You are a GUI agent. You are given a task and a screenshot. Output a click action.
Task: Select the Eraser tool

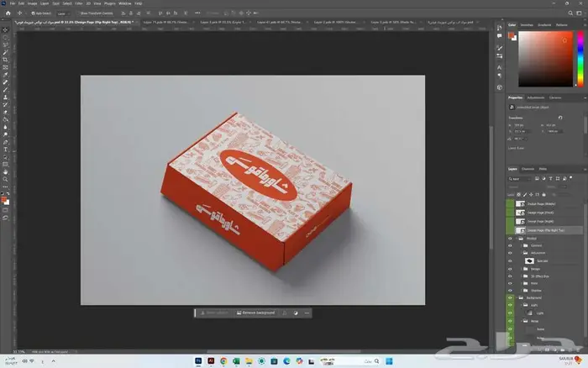(x=5, y=112)
